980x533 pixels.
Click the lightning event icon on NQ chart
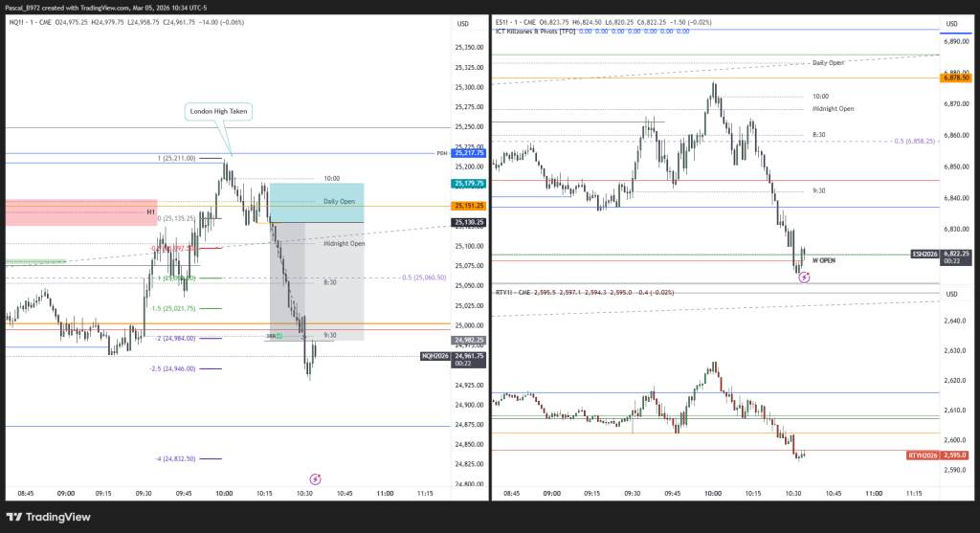(x=316, y=477)
